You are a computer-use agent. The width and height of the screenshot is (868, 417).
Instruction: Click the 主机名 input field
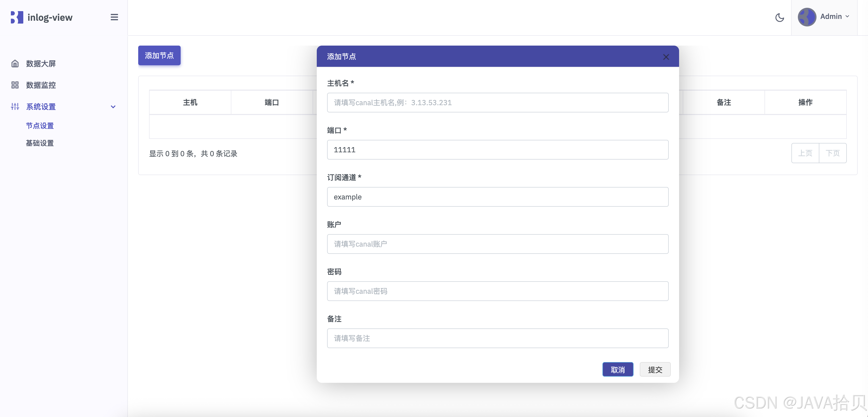[x=497, y=103]
